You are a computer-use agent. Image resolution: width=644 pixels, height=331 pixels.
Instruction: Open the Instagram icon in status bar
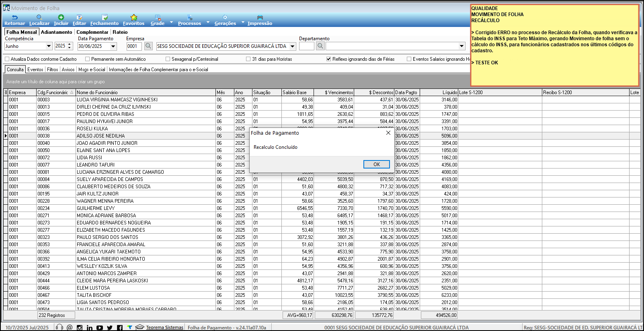80,328
